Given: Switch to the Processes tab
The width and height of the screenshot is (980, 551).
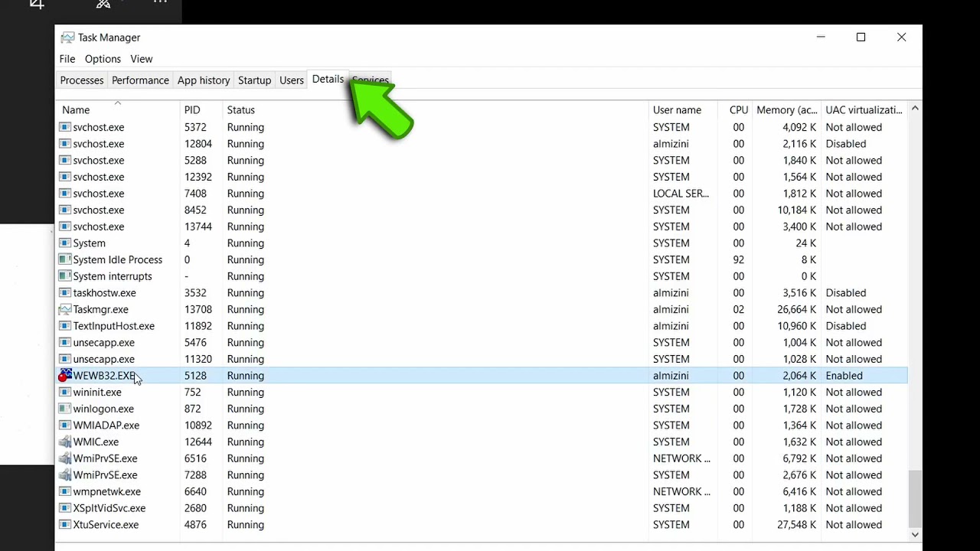Looking at the screenshot, I should click(x=82, y=80).
